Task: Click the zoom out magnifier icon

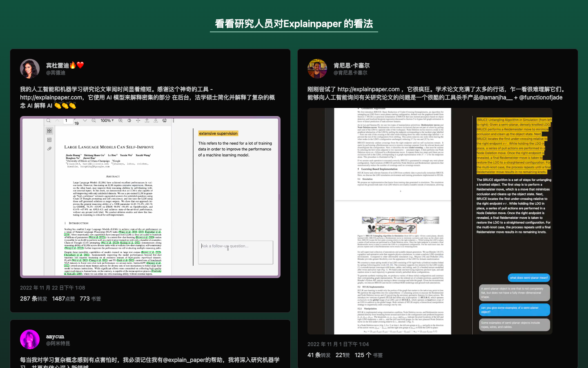Action: [94, 121]
